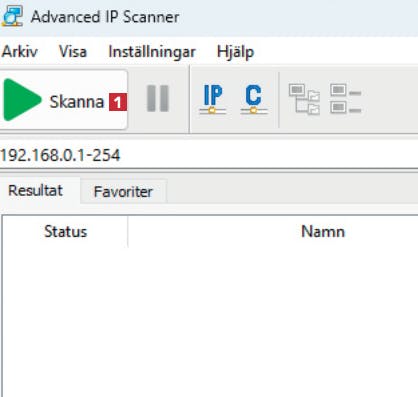
Task: Click the empty results list area
Action: tap(210, 322)
